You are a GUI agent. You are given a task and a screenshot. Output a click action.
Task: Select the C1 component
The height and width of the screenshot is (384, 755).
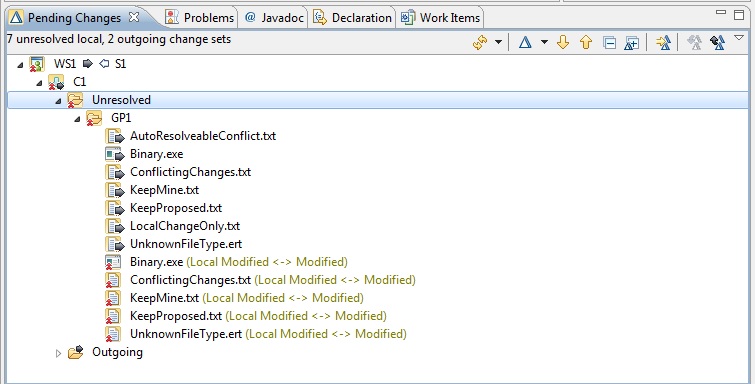pos(80,82)
